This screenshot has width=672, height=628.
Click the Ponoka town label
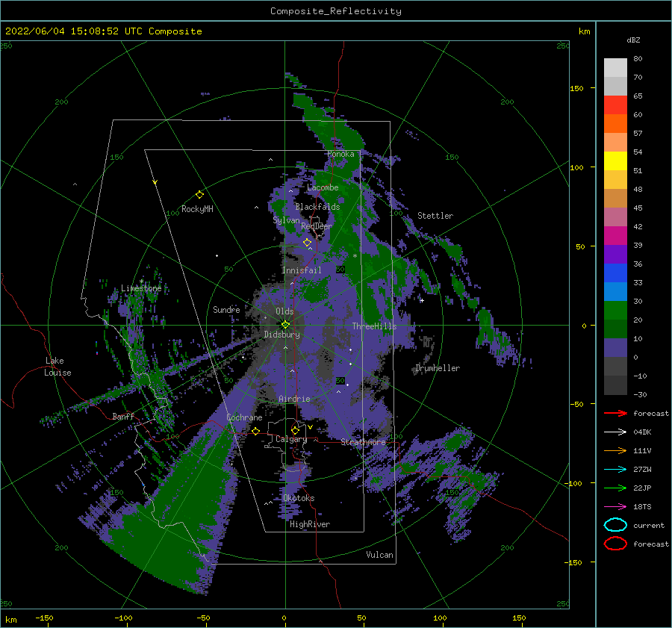(340, 154)
